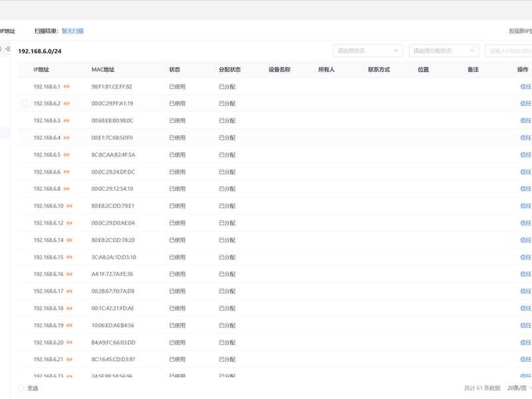Check the 全选 select-all checkbox
Image resolution: width=532 pixels, height=399 pixels.
21,388
